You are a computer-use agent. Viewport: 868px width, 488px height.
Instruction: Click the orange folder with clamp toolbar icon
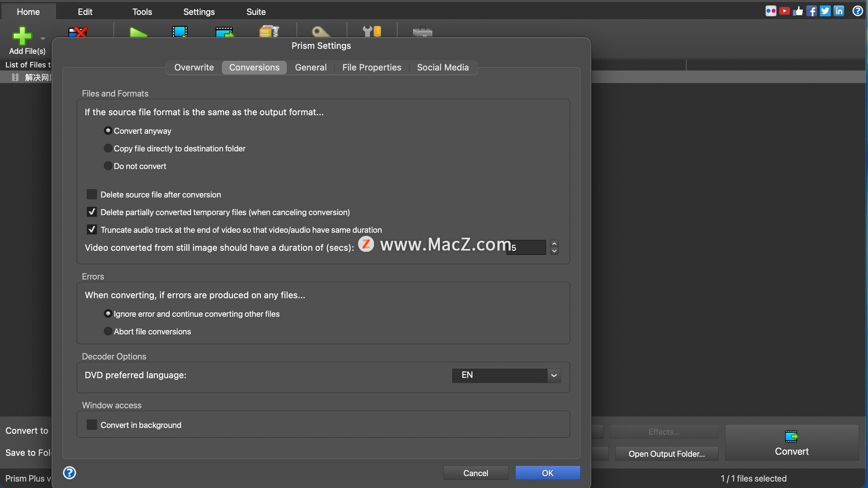pos(269,32)
